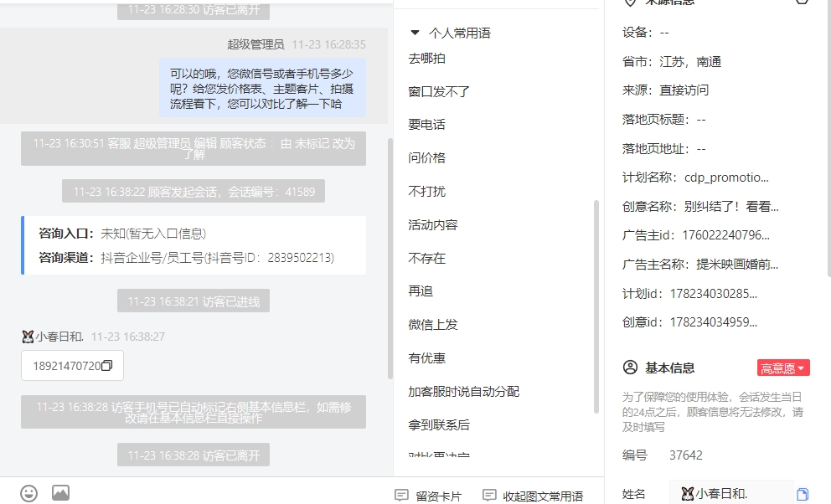Click the quick phrases list scrollbar
831x504 pixels.
[596, 306]
